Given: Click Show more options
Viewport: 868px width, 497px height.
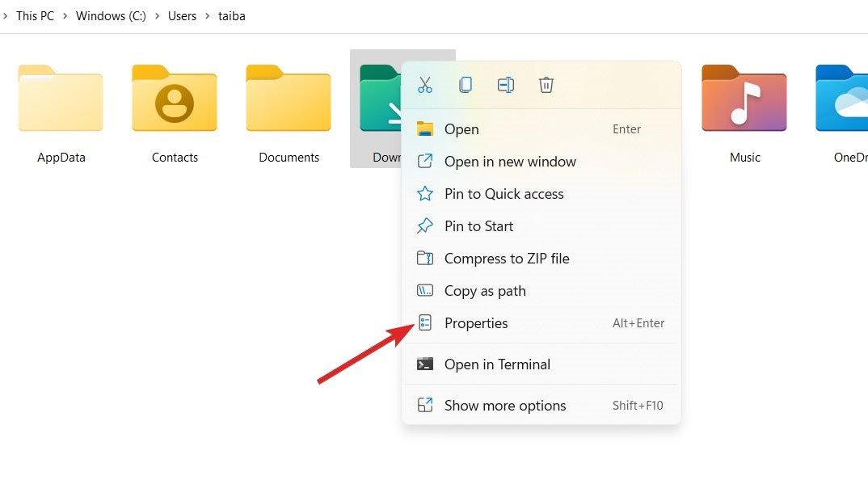Looking at the screenshot, I should [x=541, y=405].
